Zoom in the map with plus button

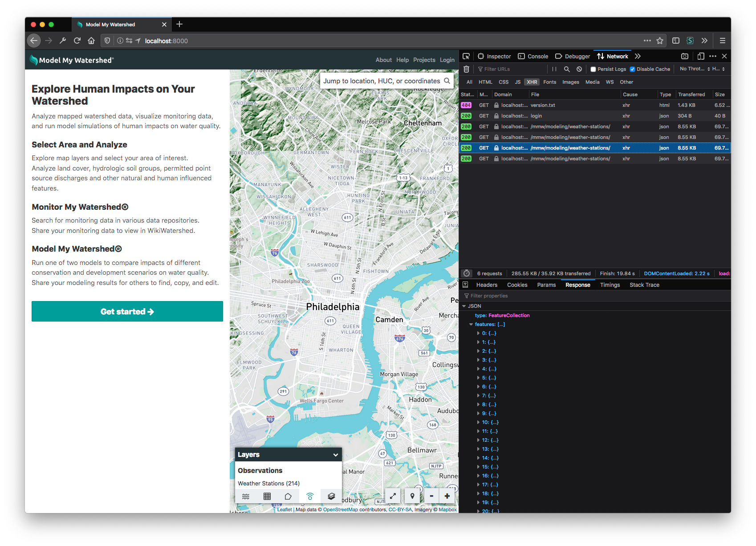pyautogui.click(x=447, y=496)
